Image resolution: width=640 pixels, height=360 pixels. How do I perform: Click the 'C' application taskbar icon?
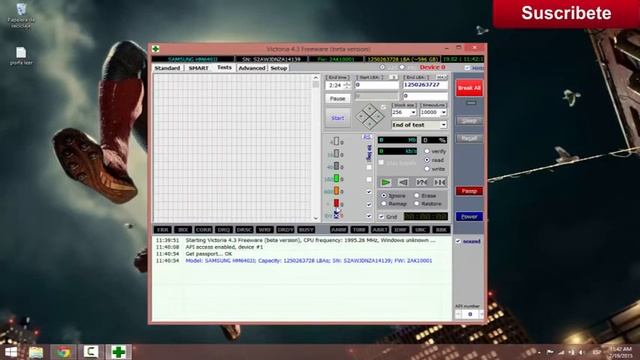[x=91, y=352]
